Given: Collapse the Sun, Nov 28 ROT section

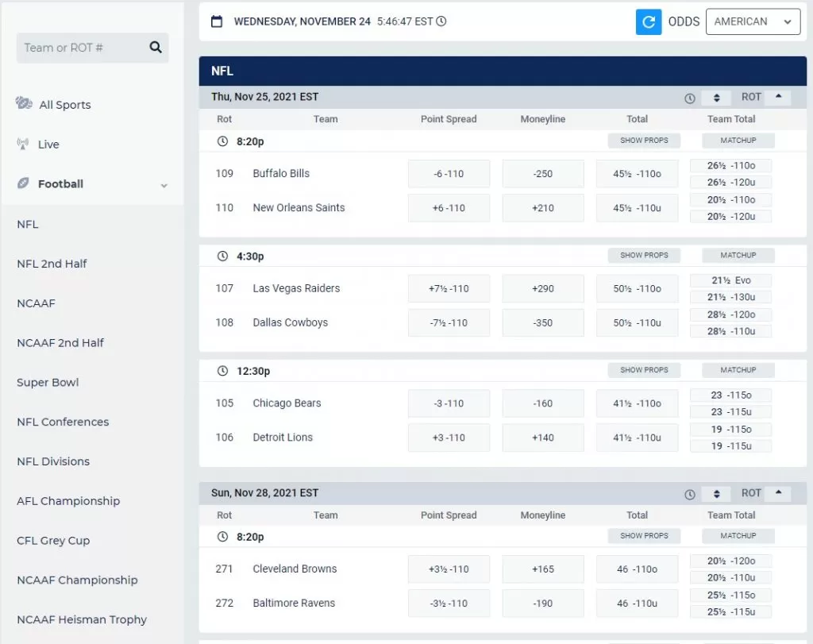Looking at the screenshot, I should (x=778, y=492).
